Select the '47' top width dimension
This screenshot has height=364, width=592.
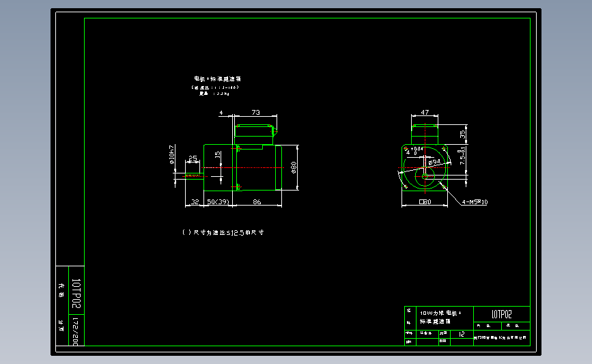425,112
